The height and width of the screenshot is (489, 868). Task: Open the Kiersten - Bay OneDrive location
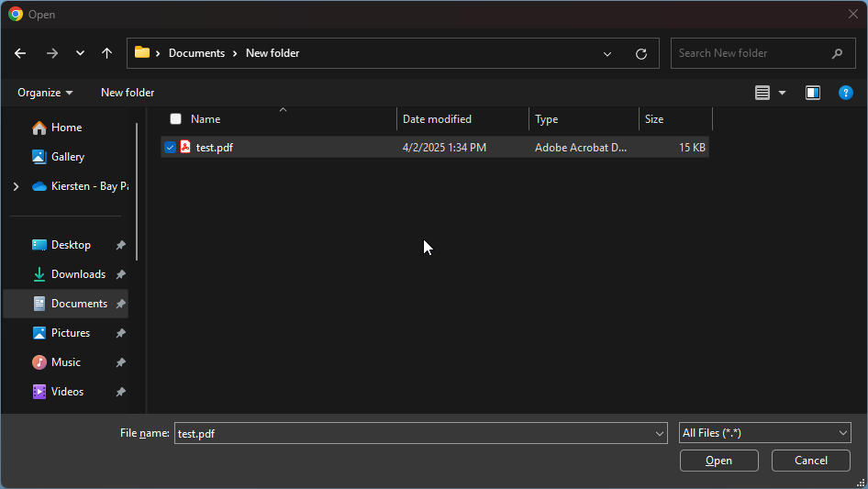[80, 186]
